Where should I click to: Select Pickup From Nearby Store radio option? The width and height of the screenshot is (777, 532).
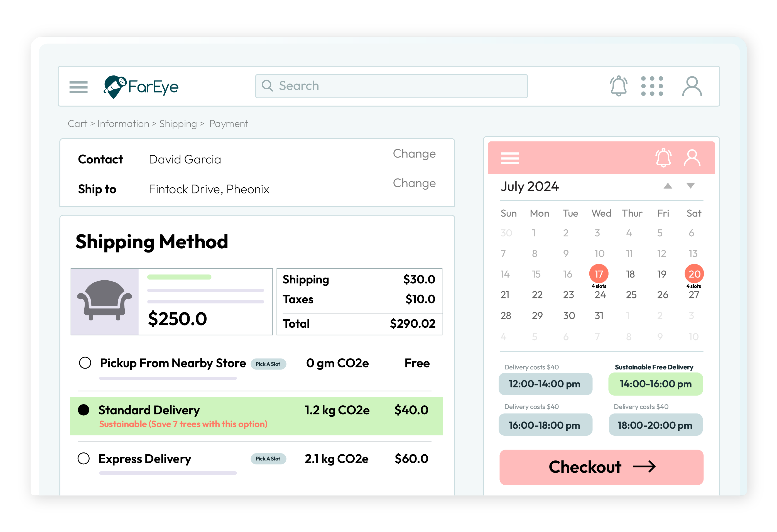pos(85,363)
